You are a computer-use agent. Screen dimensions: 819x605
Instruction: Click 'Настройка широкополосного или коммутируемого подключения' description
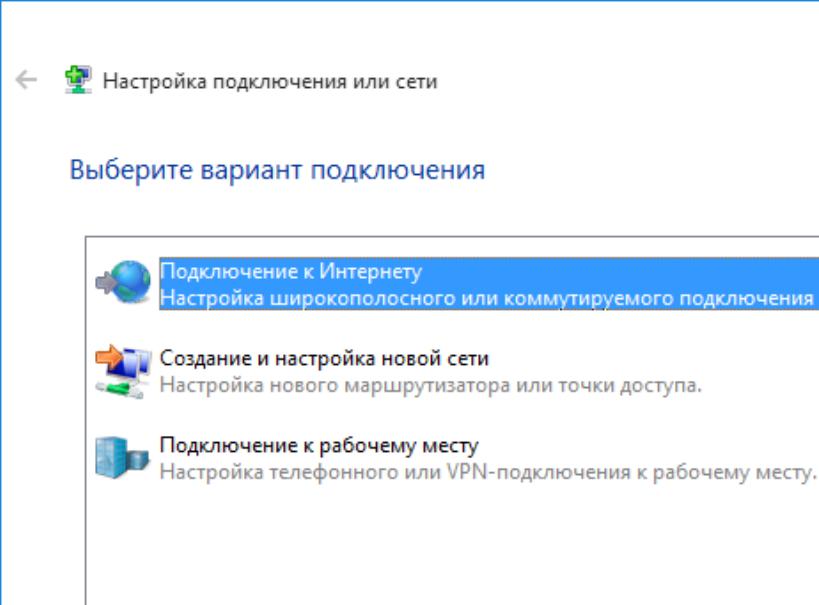(x=487, y=298)
